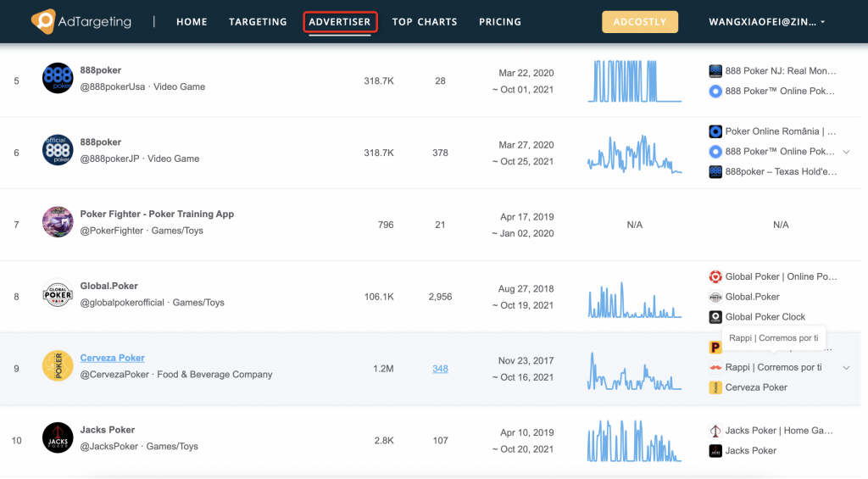This screenshot has height=479, width=868.
Task: Click the Rappi mustache icon
Action: (x=715, y=367)
